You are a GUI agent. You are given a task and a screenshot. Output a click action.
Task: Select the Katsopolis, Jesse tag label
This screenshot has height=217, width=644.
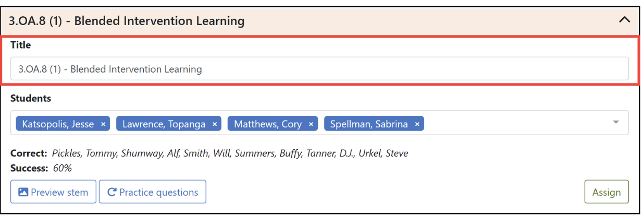[58, 124]
